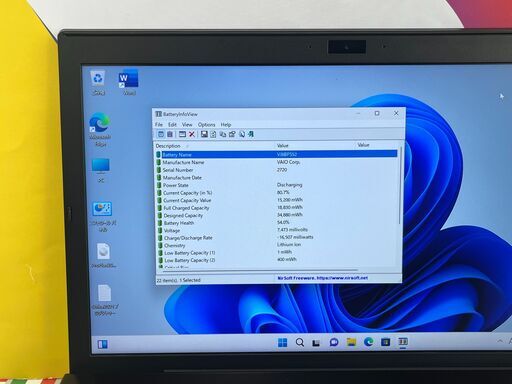The height and width of the screenshot is (384, 512).
Task: Select the Current Capacity (in %) row
Action: click(x=277, y=193)
